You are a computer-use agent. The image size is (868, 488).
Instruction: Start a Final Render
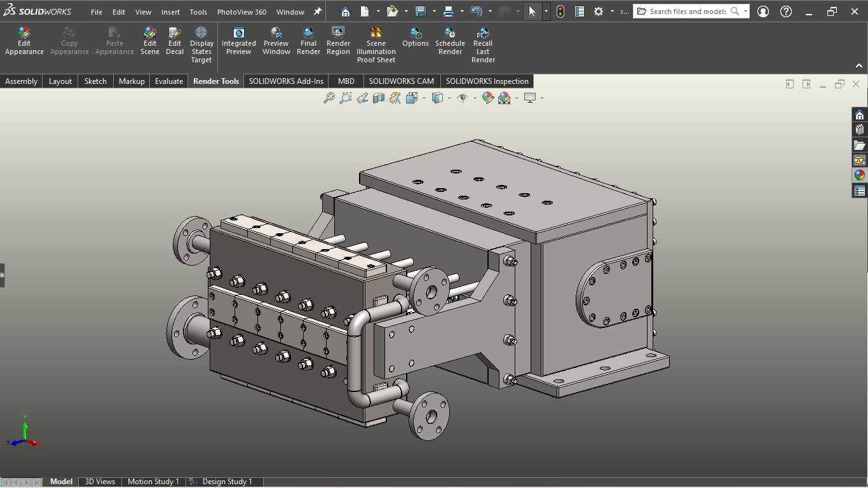308,42
